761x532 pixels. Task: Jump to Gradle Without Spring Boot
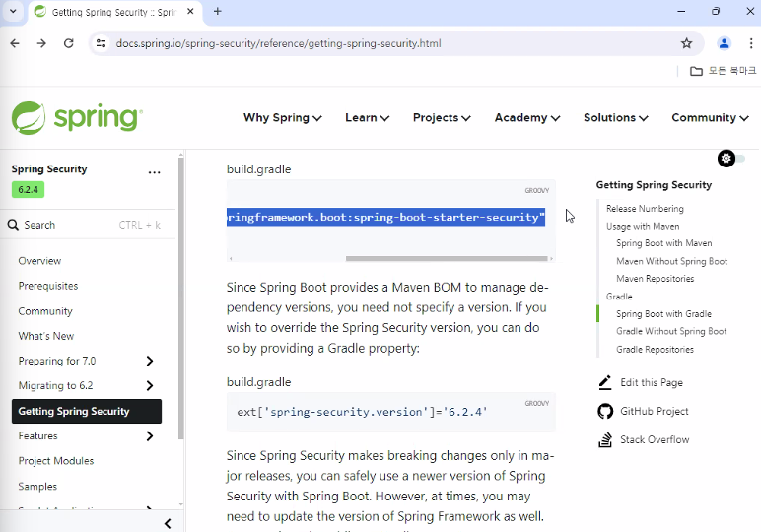pyautogui.click(x=671, y=332)
